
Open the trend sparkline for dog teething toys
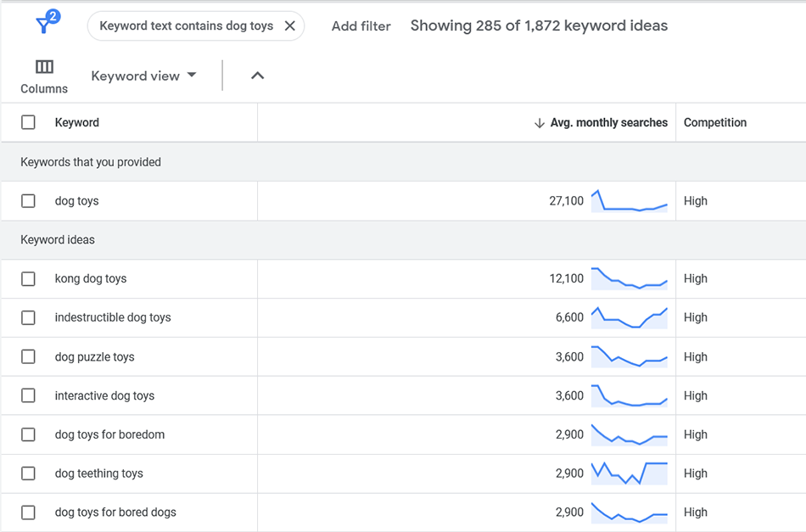(x=629, y=473)
